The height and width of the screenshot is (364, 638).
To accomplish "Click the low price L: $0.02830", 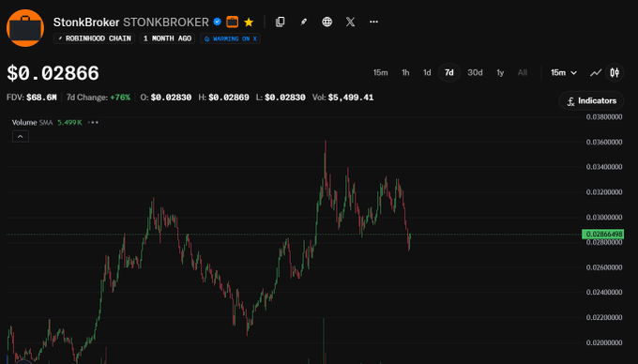I will (281, 98).
